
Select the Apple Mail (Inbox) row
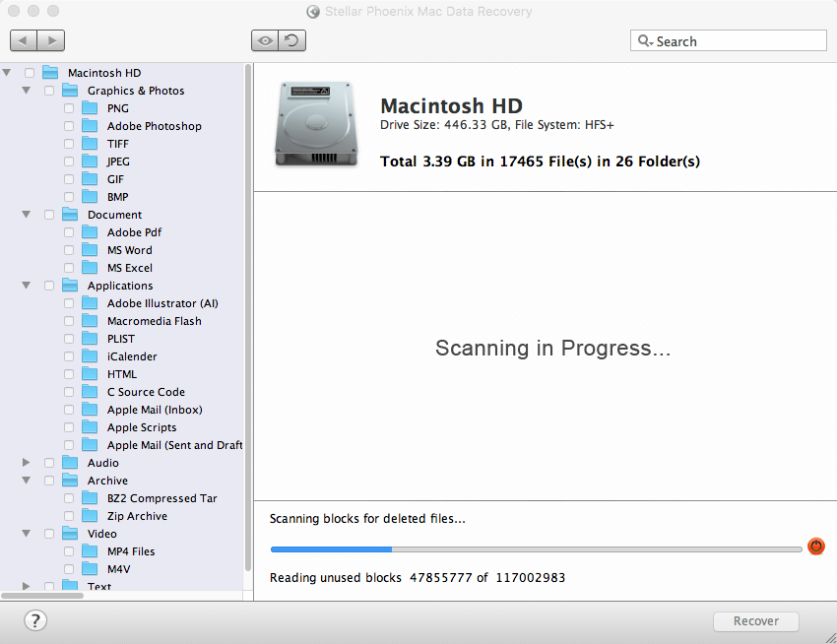(x=122, y=410)
